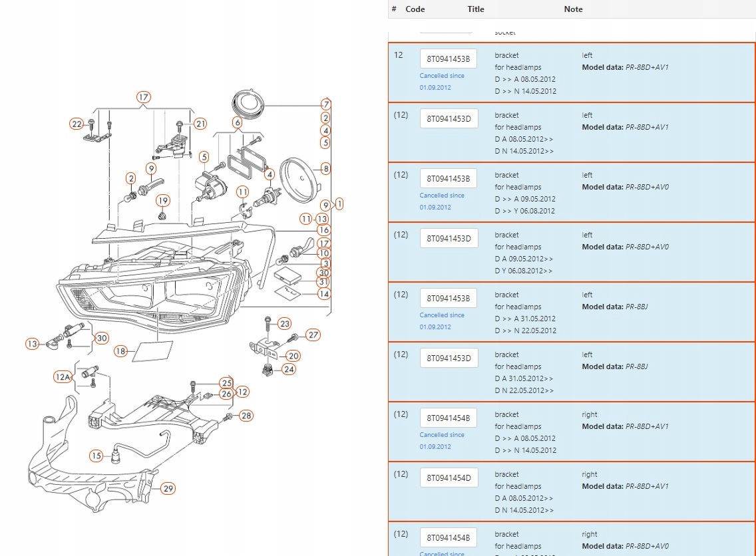756x556 pixels.
Task: Click the Title column header
Action: [x=476, y=9]
